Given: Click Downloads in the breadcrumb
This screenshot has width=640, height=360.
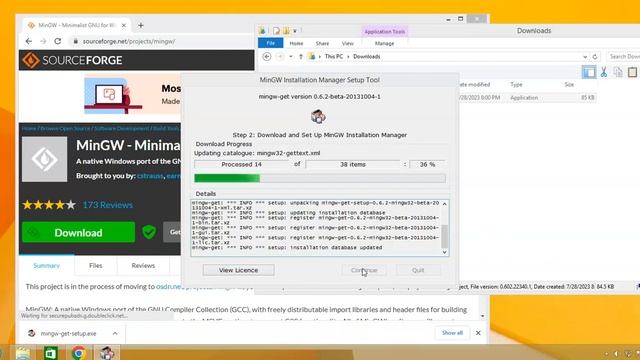Looking at the screenshot, I should click(367, 57).
